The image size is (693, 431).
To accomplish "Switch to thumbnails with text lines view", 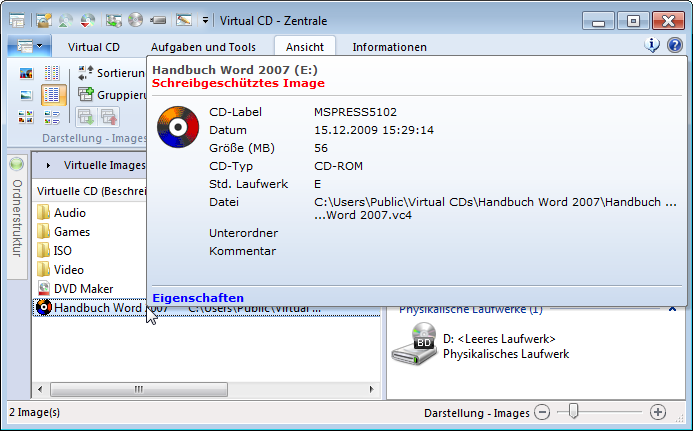I will click(52, 117).
